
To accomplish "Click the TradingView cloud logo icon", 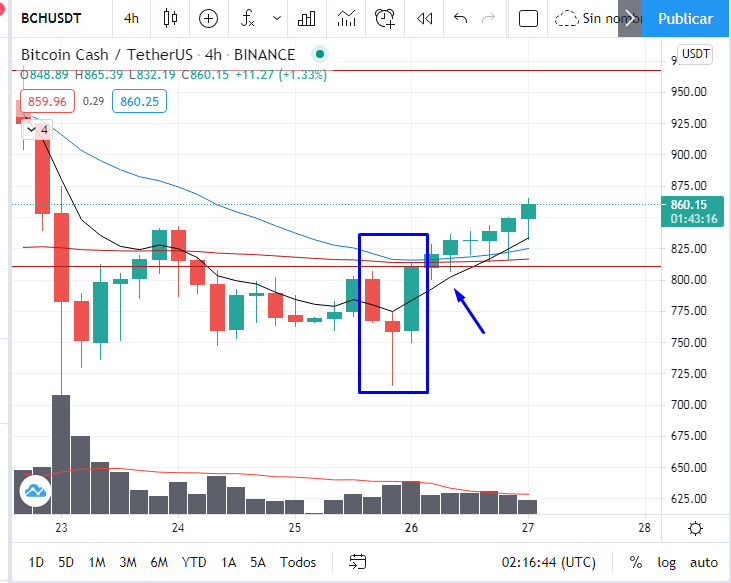I will [35, 491].
